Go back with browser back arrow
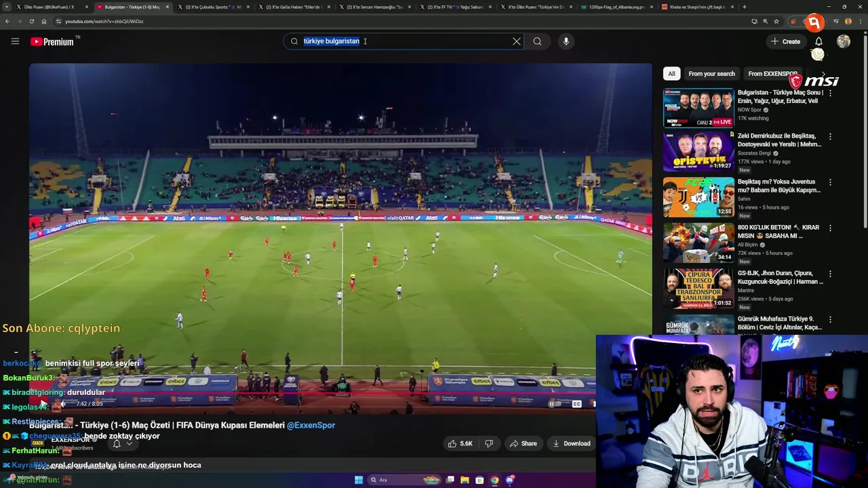Viewport: 868px width, 488px height. (7, 21)
